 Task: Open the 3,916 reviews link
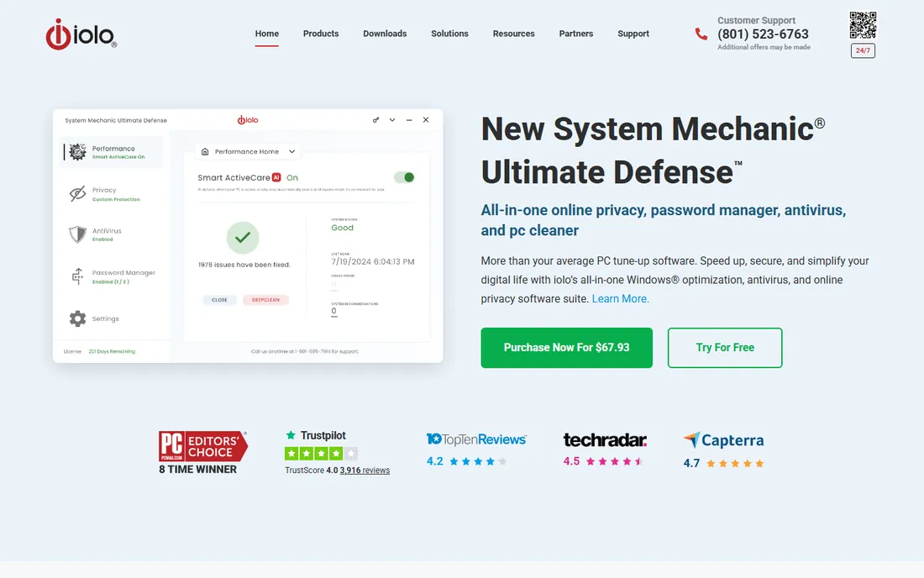365,470
